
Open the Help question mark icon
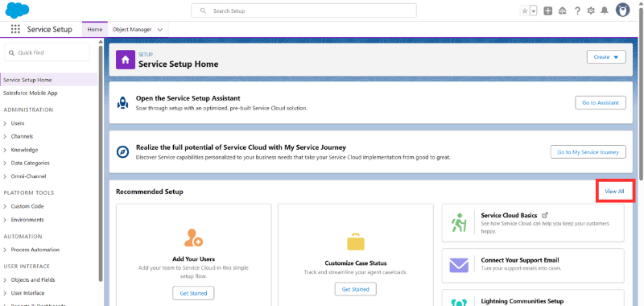[x=577, y=11]
